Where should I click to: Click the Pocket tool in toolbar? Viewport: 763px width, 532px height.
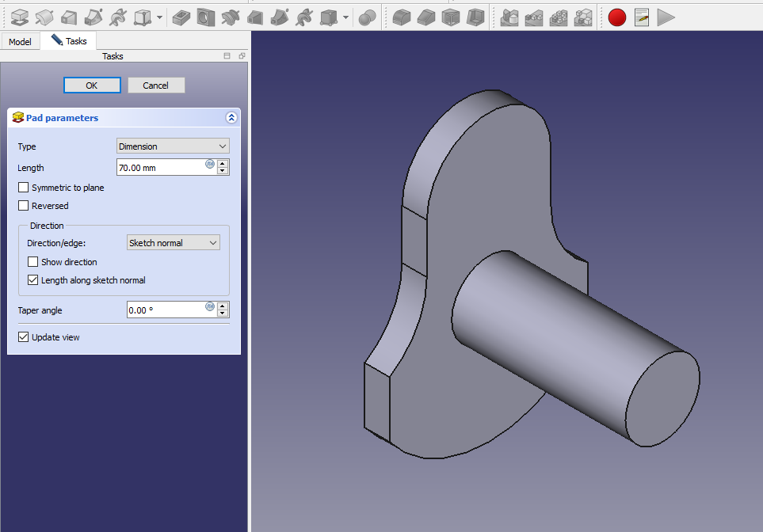(181, 17)
